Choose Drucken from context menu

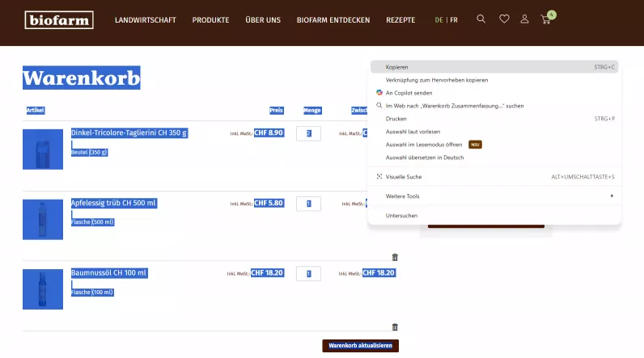coord(494,119)
